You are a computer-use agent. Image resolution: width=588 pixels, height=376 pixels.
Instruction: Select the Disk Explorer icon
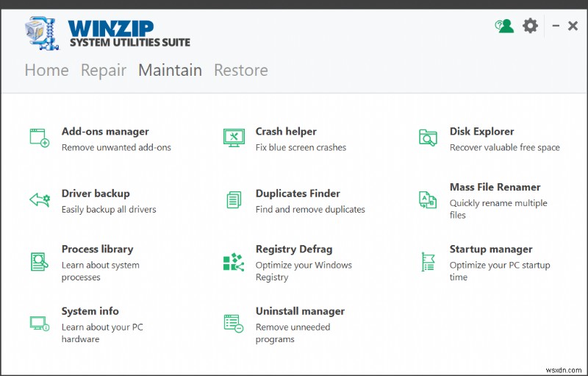tap(428, 138)
